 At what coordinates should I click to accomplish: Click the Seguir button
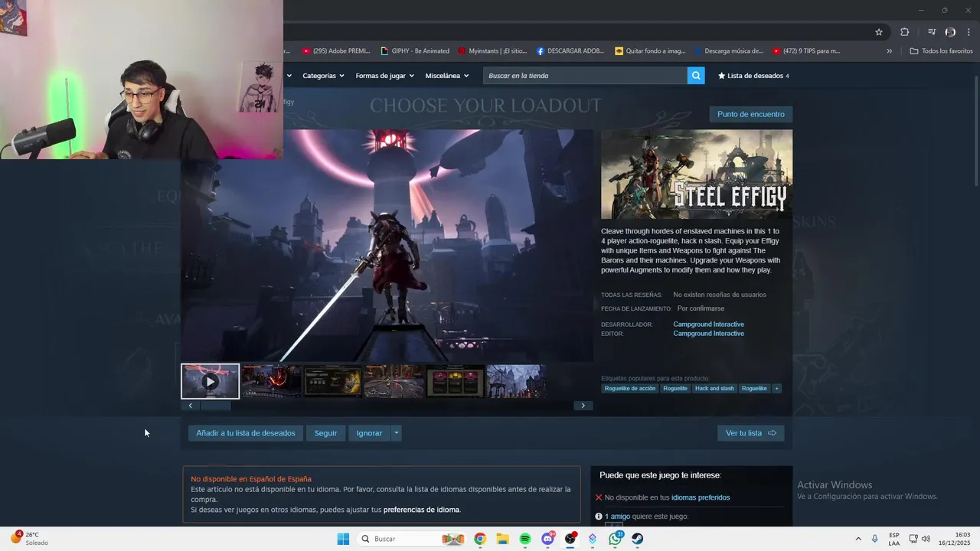[325, 433]
